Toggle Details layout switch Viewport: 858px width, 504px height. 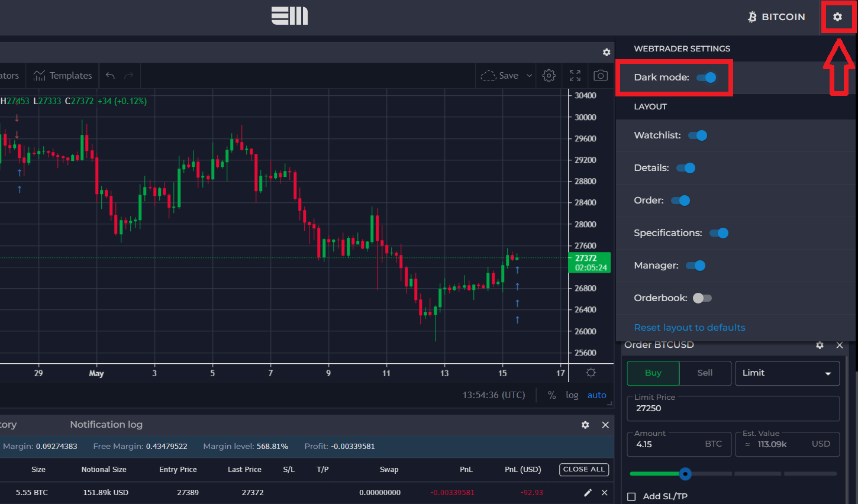(686, 168)
